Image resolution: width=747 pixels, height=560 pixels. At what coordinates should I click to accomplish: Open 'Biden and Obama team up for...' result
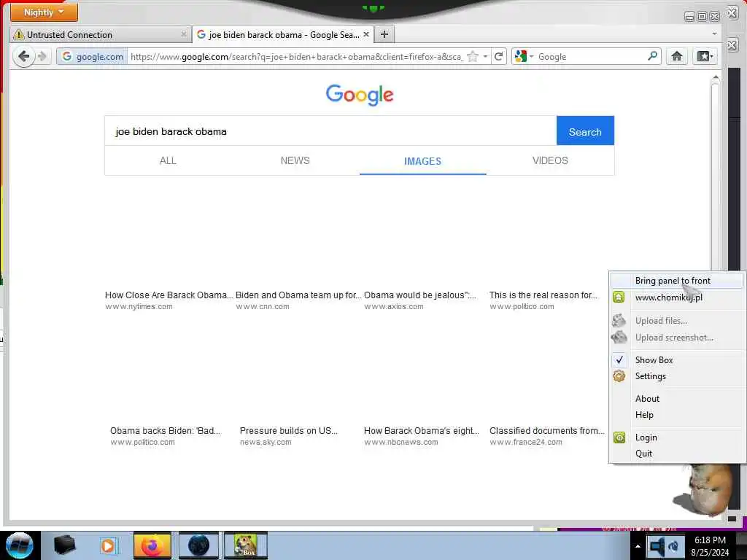point(298,295)
